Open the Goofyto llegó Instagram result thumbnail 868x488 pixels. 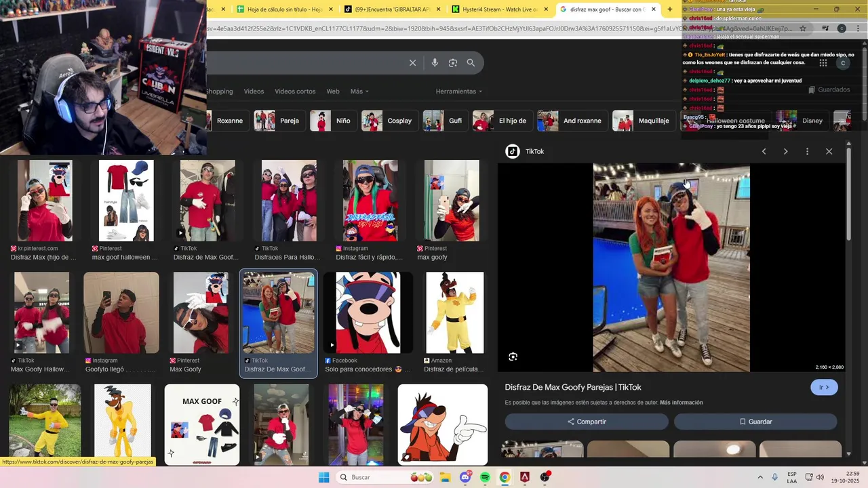pos(121,312)
